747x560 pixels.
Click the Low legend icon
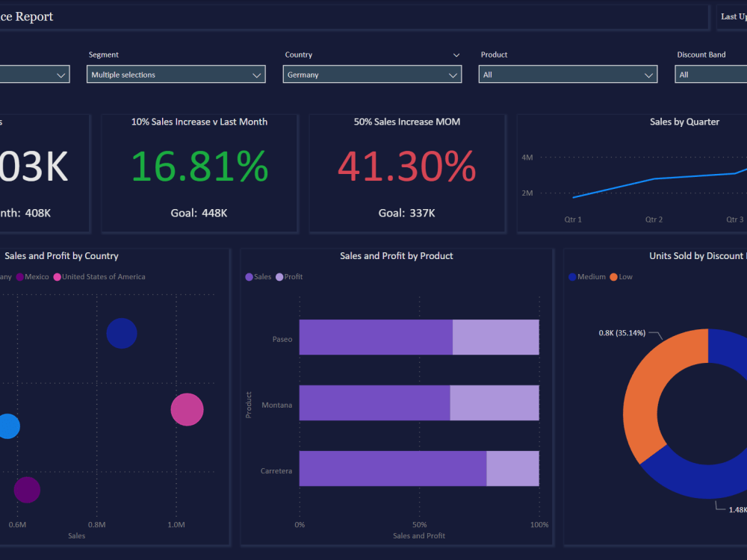click(x=615, y=276)
